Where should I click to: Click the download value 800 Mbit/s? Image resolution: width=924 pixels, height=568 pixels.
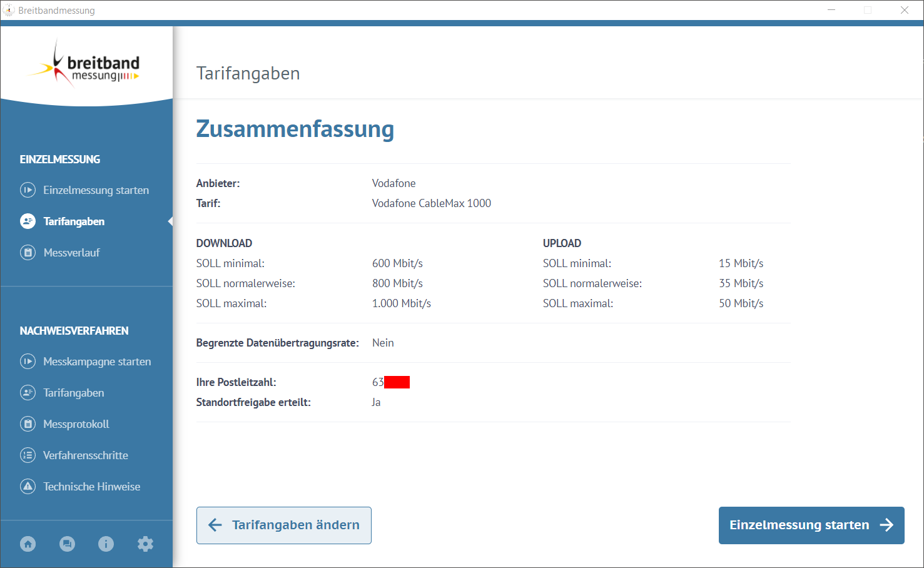397,283
